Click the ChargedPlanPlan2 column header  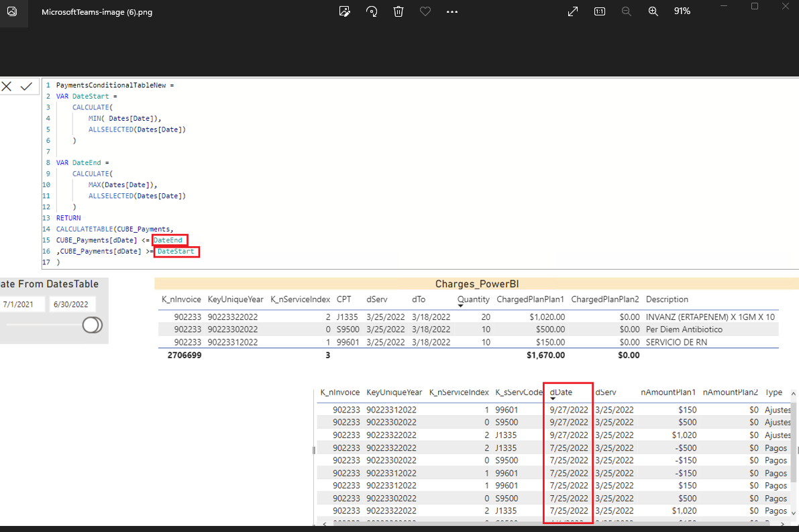(605, 299)
